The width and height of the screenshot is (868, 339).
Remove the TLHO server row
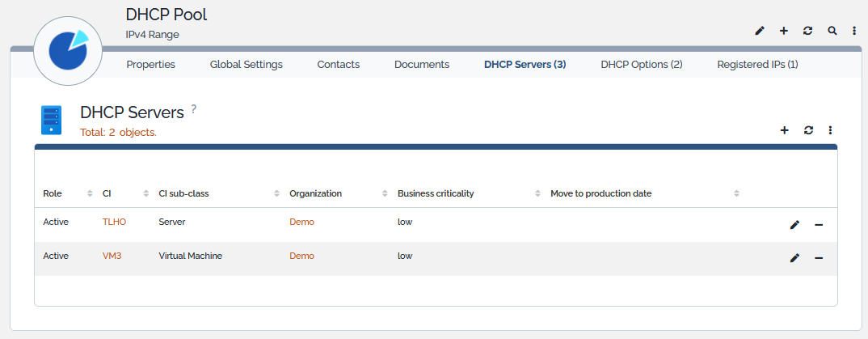point(819,224)
